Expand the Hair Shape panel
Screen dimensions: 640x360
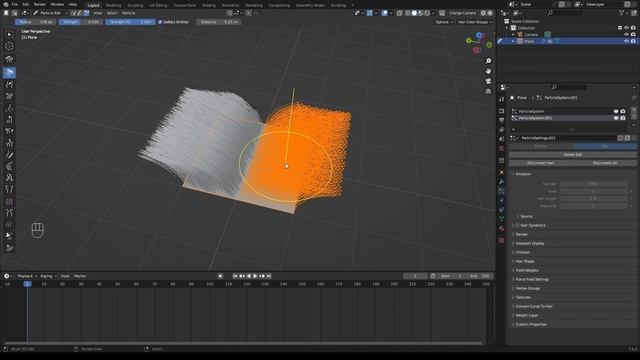[524, 261]
